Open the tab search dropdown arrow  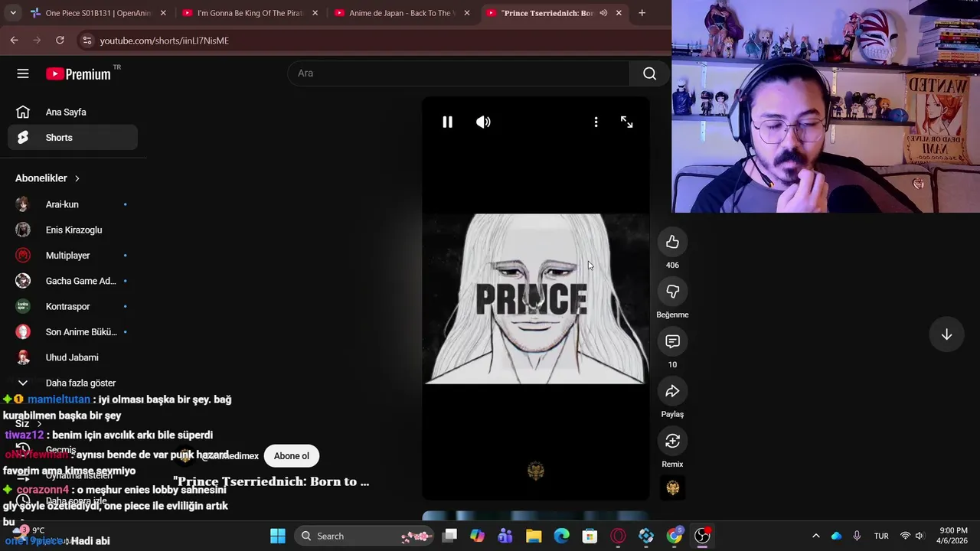click(x=12, y=13)
